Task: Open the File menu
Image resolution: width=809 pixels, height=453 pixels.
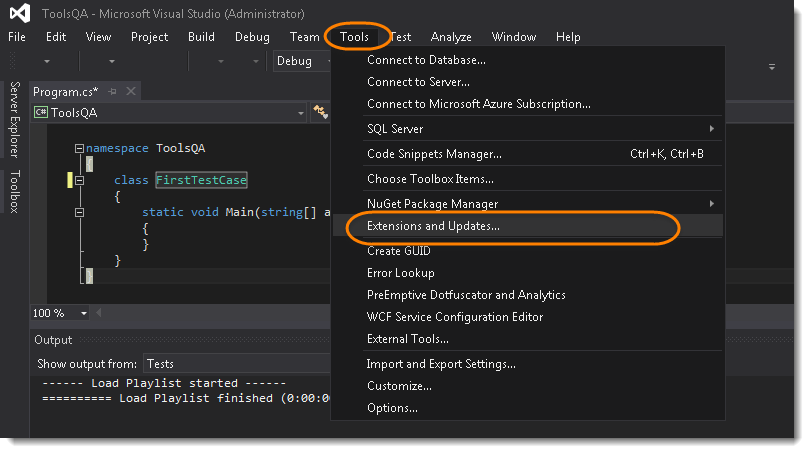Action: point(17,37)
